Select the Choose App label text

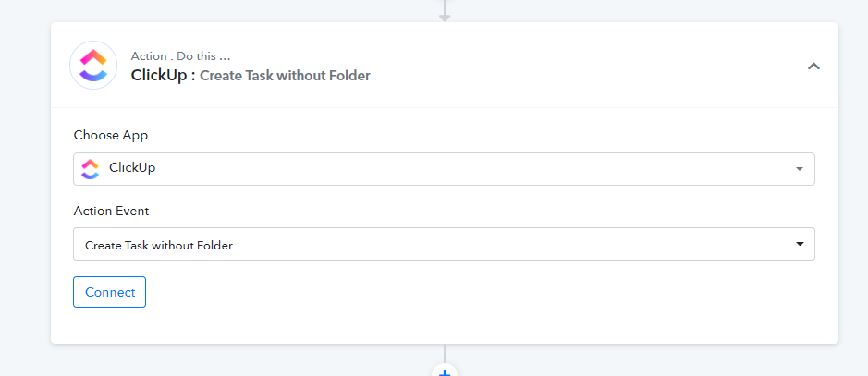coord(111,135)
